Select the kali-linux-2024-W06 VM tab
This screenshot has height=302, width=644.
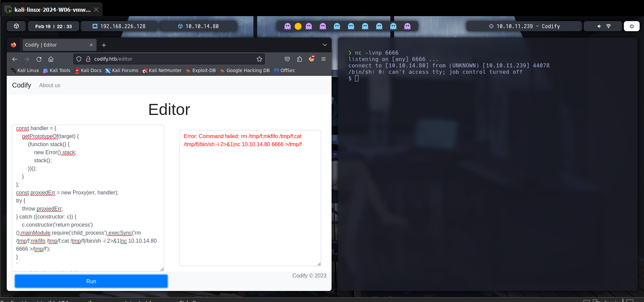[51, 10]
